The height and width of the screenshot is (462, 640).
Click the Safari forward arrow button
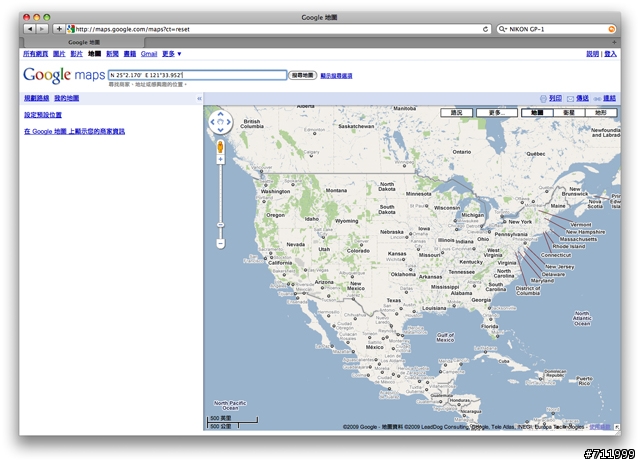pyautogui.click(x=42, y=29)
